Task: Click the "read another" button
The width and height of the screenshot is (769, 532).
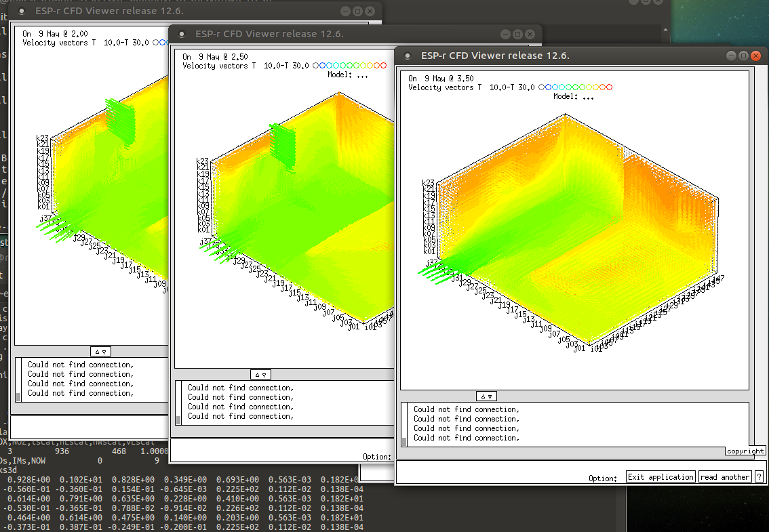Action: tap(725, 477)
